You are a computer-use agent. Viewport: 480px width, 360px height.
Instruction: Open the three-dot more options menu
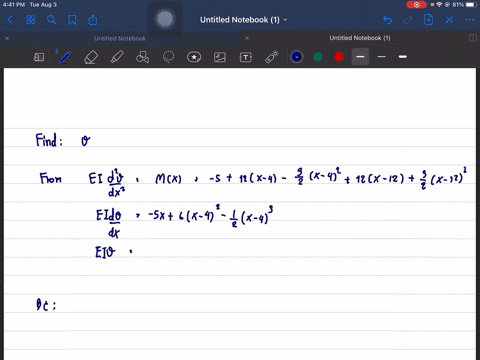pyautogui.click(x=469, y=20)
